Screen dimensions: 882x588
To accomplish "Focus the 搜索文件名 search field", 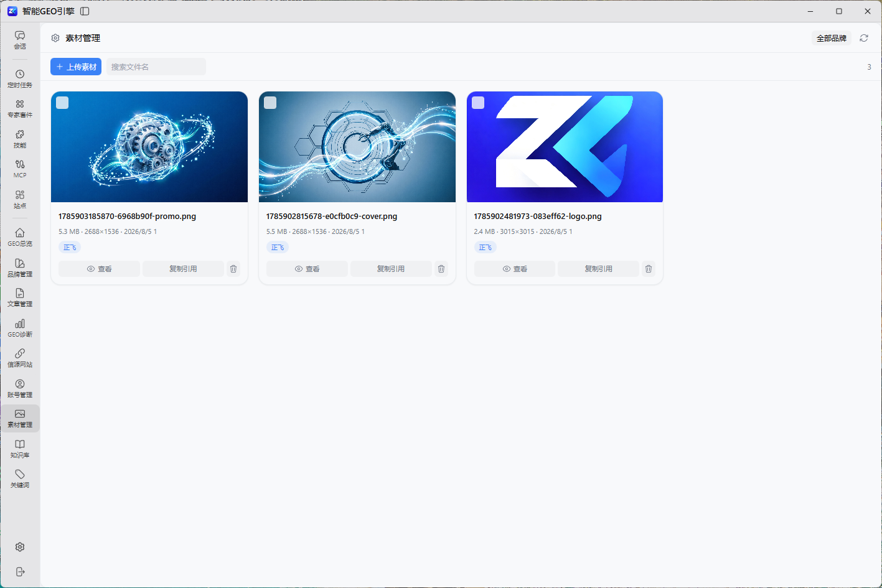I will pyautogui.click(x=156, y=67).
